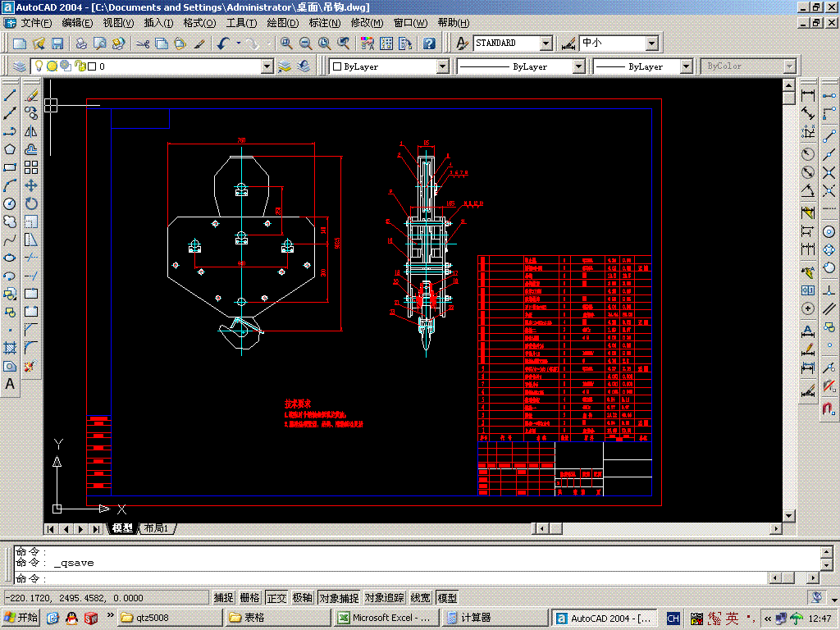Screen dimensions: 840x630
Task: Open the 绘图(D) Draw menu
Action: coord(283,23)
